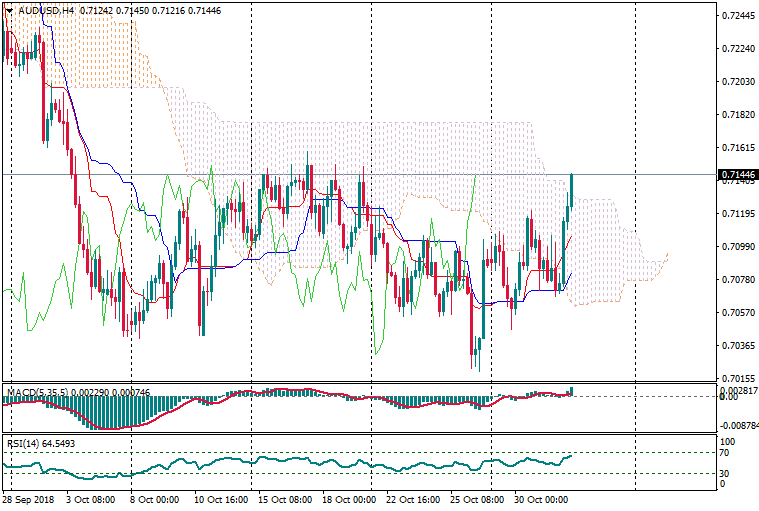Open the dropdown arrow beside AUDUSD,H4
759x511 pixels.
pos(8,9)
